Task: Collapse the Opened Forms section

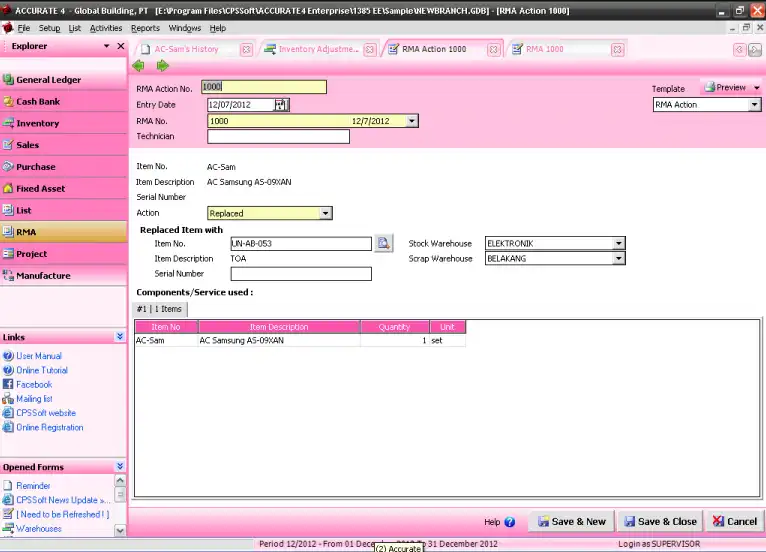Action: coord(120,467)
